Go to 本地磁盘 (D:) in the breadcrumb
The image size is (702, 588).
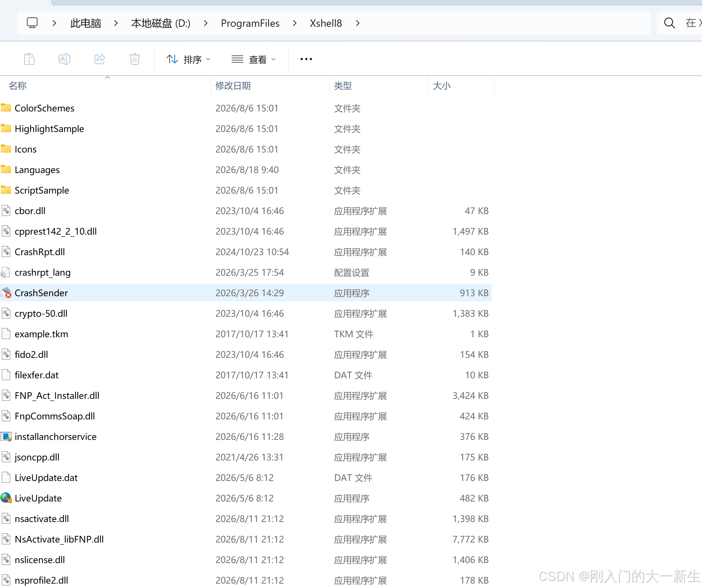(x=161, y=23)
